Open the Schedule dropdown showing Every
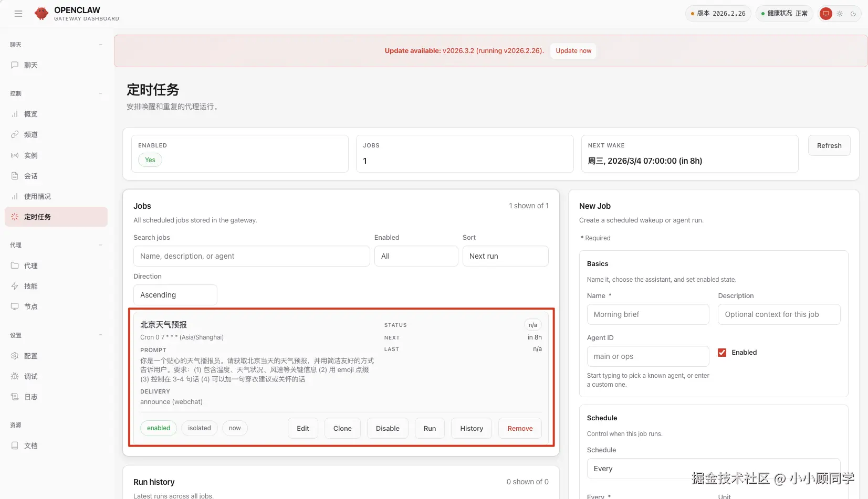Image resolution: width=868 pixels, height=499 pixels. 713,469
